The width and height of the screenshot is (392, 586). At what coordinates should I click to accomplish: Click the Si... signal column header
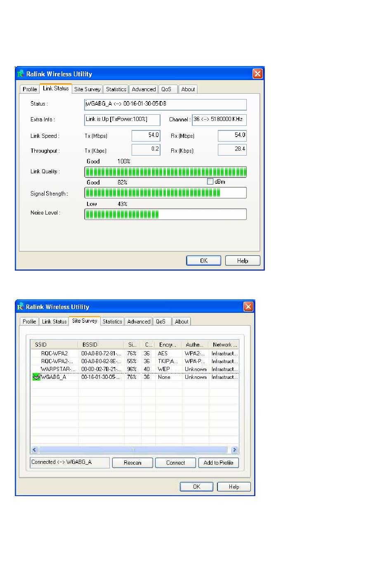132,345
